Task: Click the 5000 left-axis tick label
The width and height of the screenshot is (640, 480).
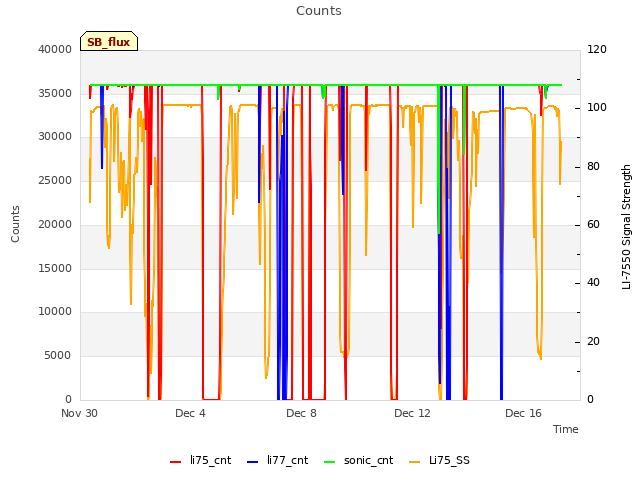Action: point(58,356)
